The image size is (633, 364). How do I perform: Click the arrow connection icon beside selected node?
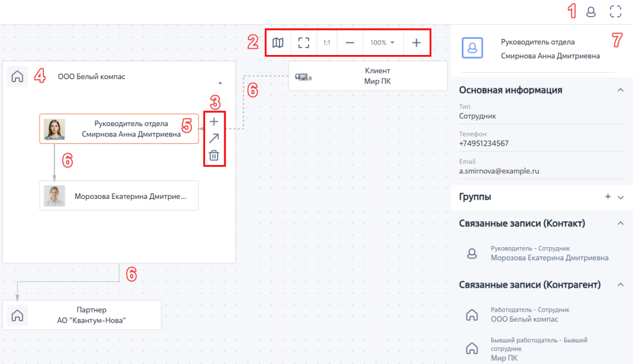pyautogui.click(x=214, y=138)
